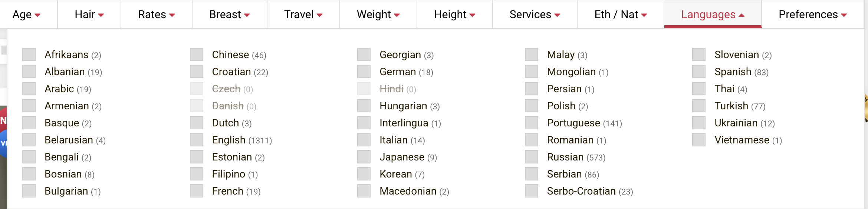
Task: Select the Chinese language checkbox
Action: click(x=197, y=54)
